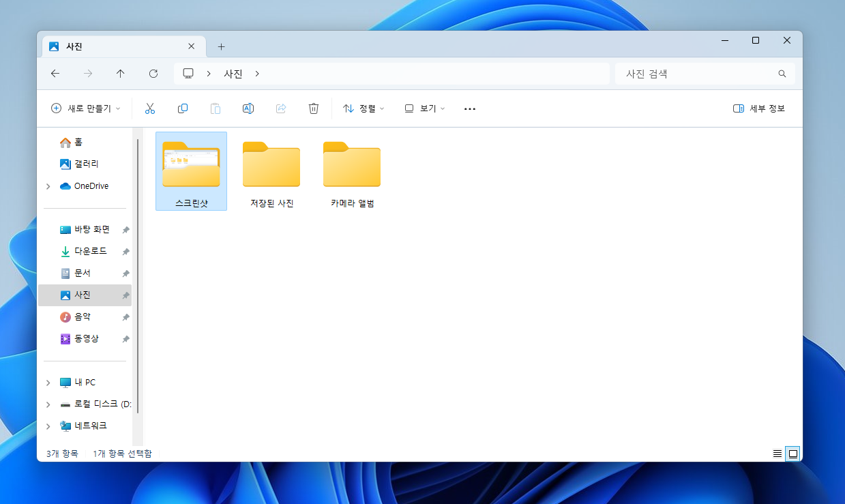Click the Rename toolbar icon

point(248,108)
